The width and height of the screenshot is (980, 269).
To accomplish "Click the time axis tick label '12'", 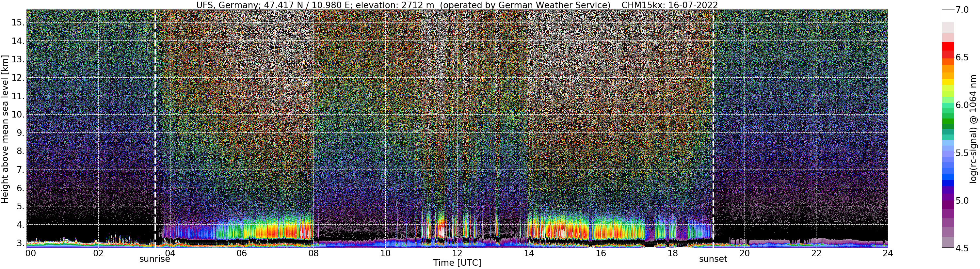I will tap(457, 253).
